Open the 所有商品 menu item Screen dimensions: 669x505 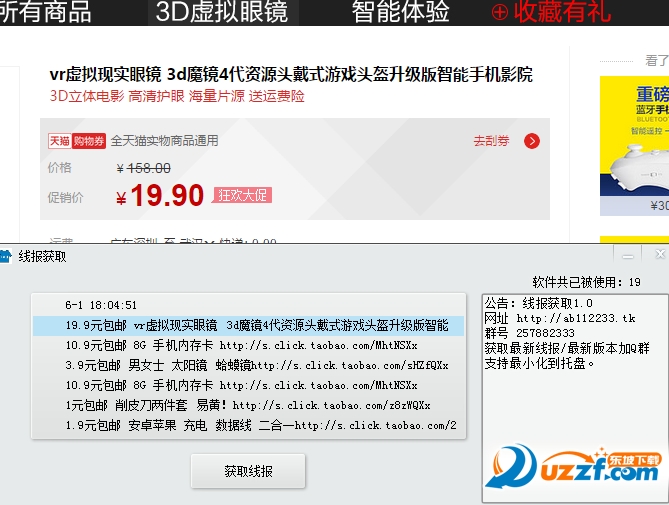[45, 12]
